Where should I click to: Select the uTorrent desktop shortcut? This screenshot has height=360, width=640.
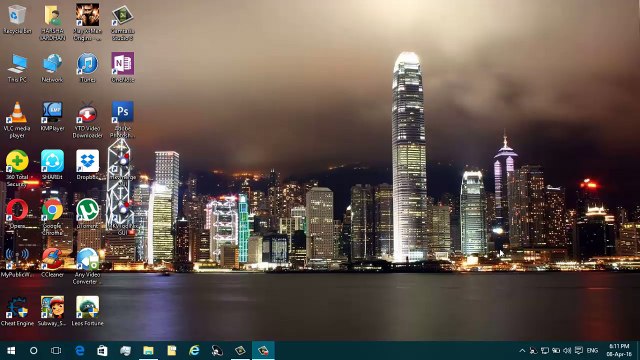point(87,214)
